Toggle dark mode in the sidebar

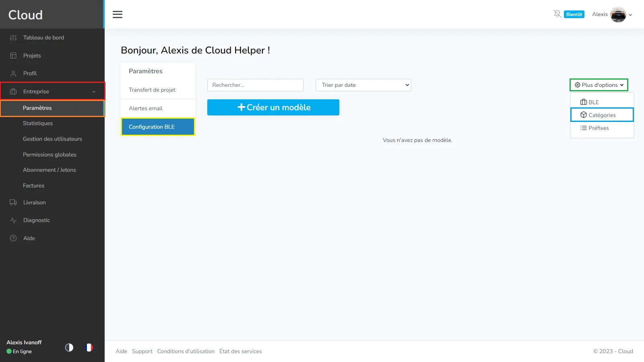coord(69,348)
